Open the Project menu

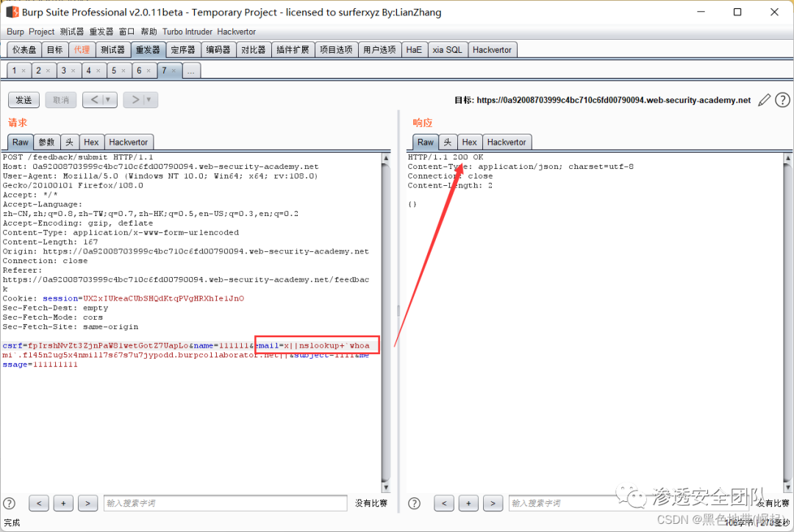coord(41,32)
